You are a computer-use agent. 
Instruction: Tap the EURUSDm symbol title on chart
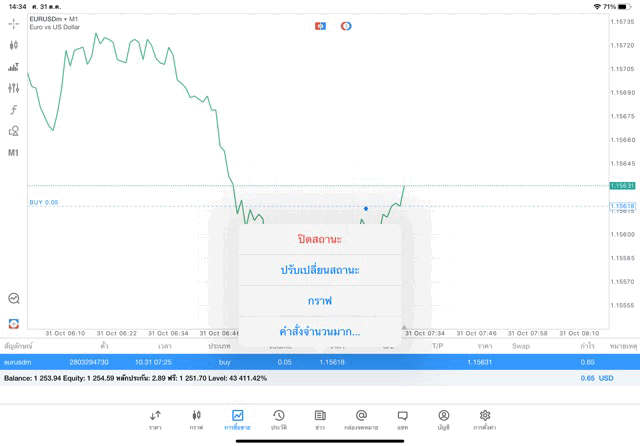coord(55,19)
